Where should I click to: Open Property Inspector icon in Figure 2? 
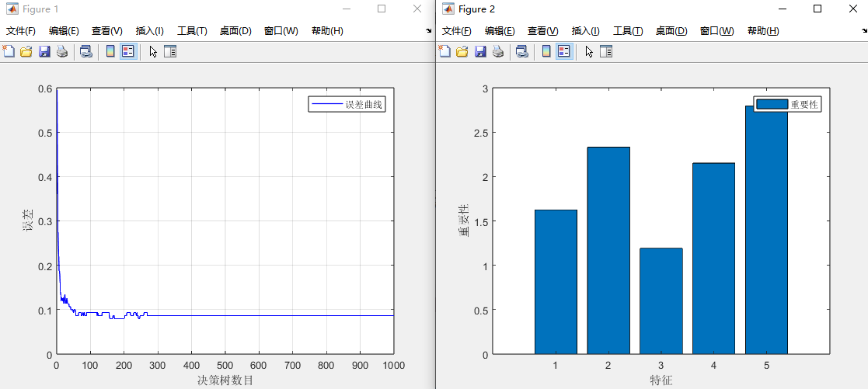(x=606, y=51)
